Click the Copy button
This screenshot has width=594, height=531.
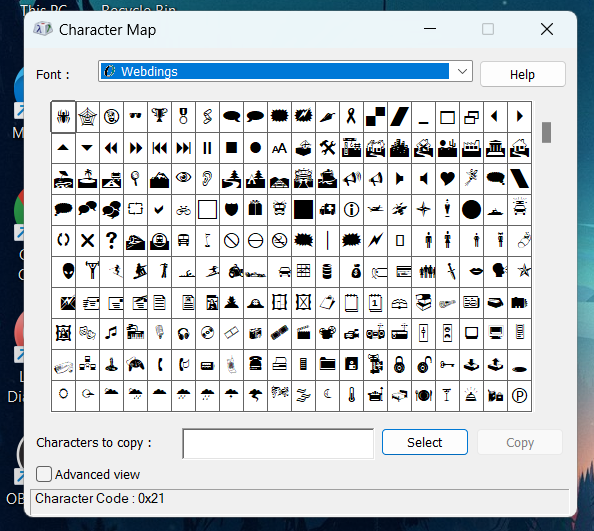[x=520, y=442]
